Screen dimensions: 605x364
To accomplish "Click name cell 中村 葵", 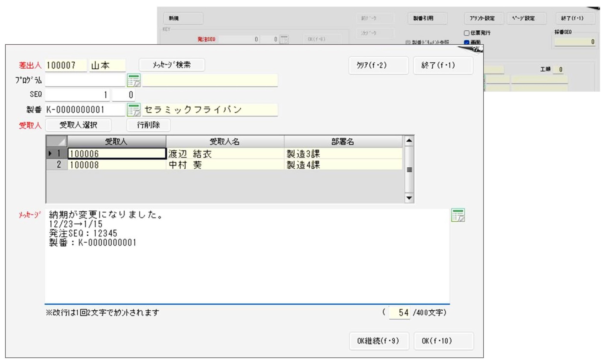I will click(225, 165).
